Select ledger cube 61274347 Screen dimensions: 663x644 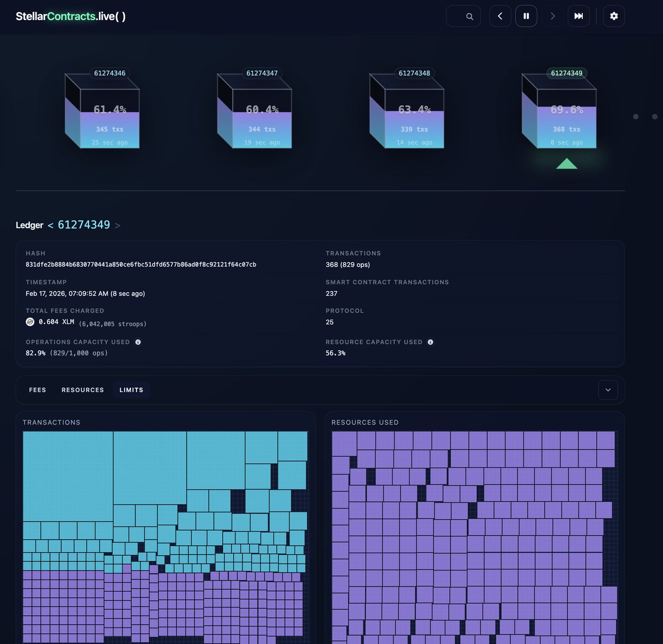255,111
